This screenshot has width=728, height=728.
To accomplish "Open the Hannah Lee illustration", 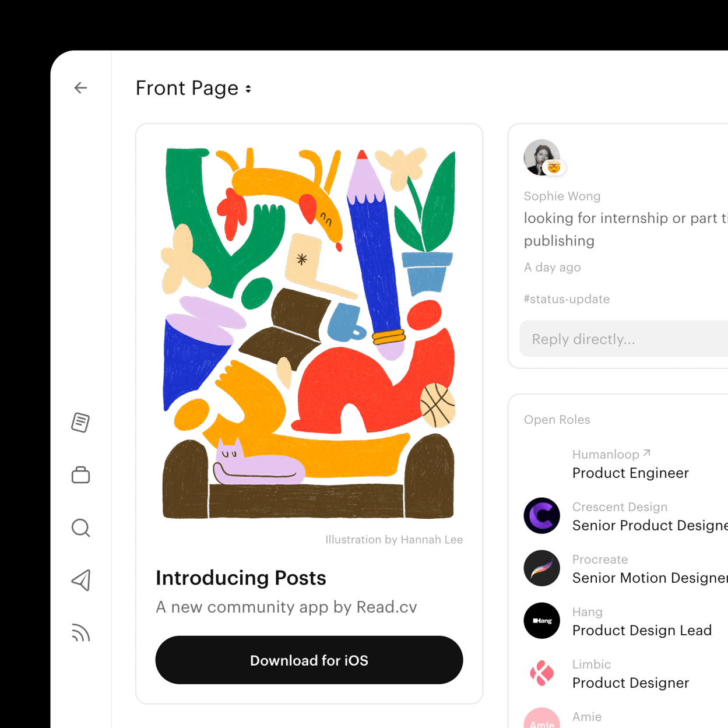I will pos(309,333).
